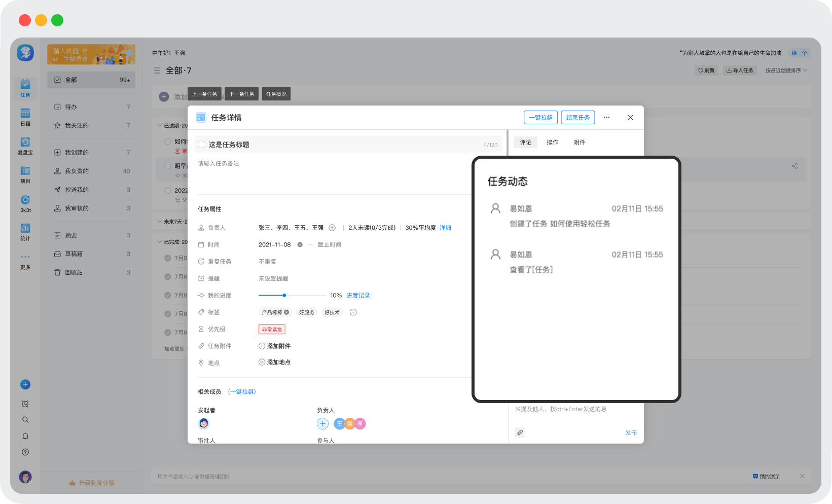The image size is (832, 504).
Task: Click the 结束任务 button
Action: pos(578,117)
